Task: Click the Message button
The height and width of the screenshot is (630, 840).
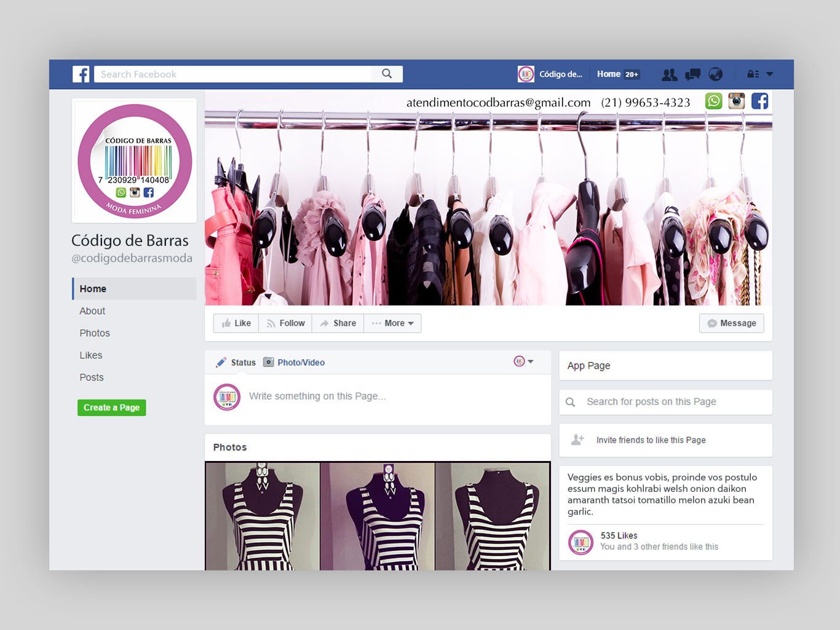Action: point(731,323)
